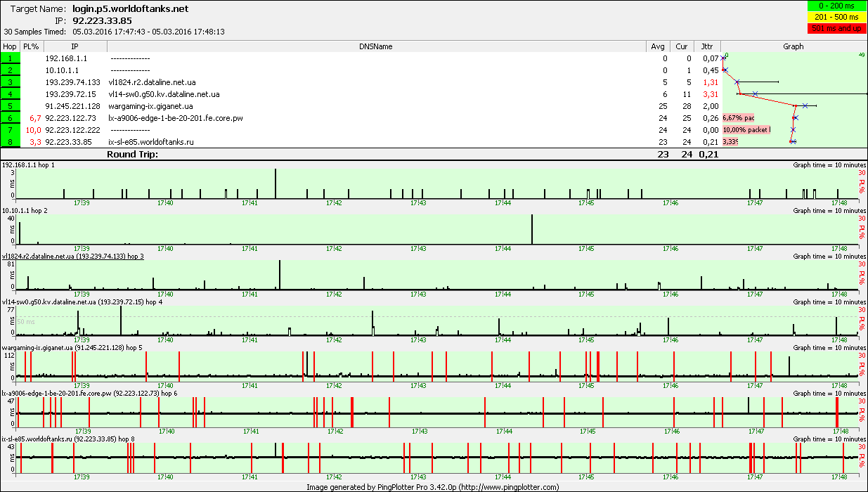Click the sample time range text

click(x=148, y=32)
